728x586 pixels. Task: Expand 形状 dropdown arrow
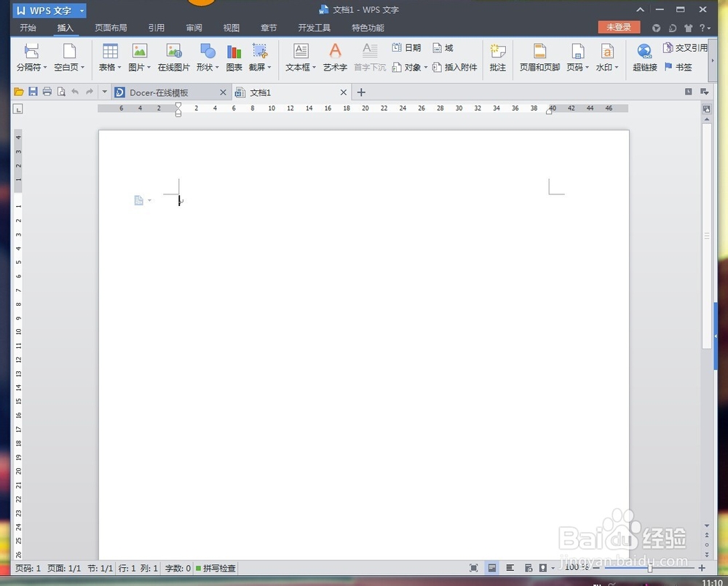[217, 67]
